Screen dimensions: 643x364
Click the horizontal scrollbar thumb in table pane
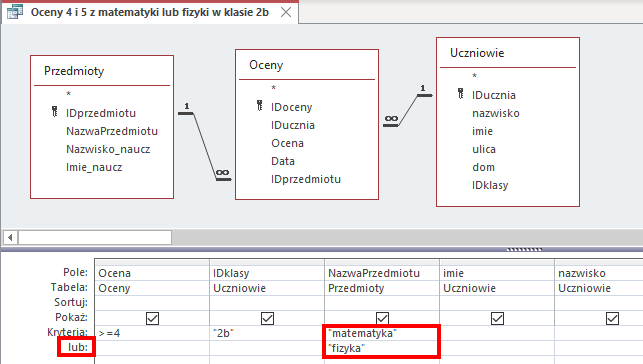(x=95, y=237)
